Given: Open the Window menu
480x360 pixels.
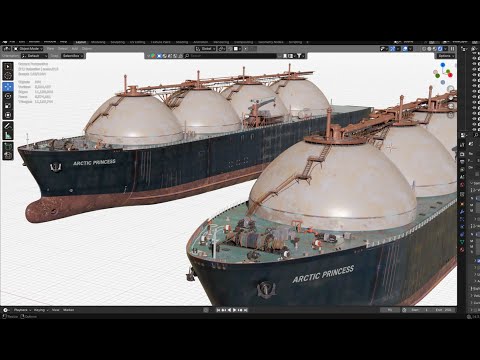Looking at the screenshot, I should tap(50, 42).
